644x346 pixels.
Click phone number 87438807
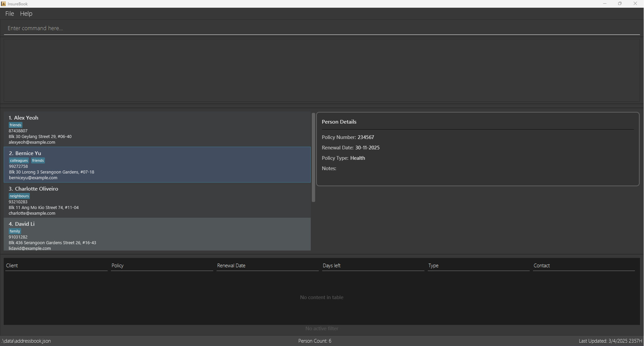pos(18,131)
